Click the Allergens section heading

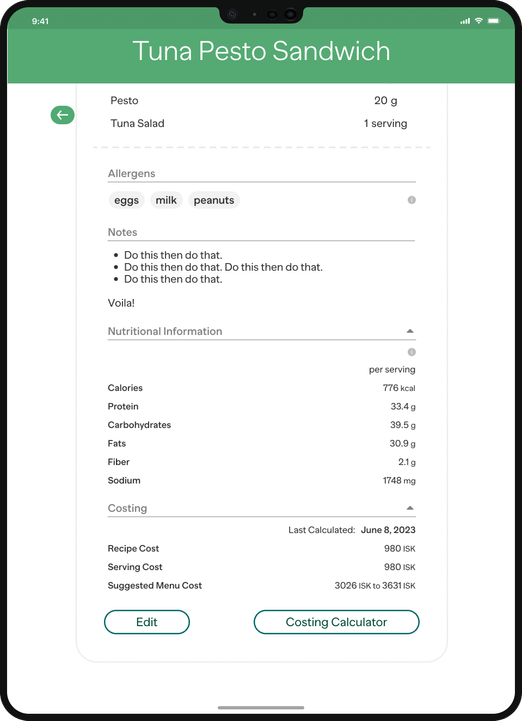pyautogui.click(x=132, y=173)
